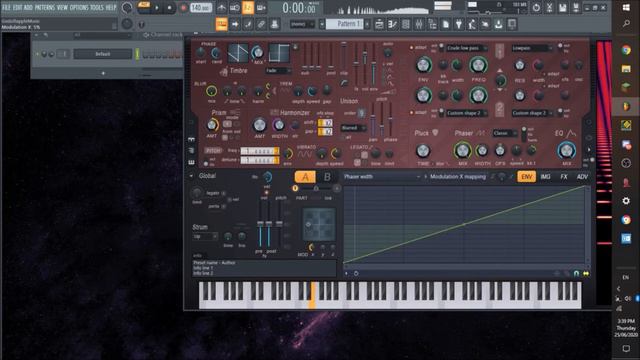The width and height of the screenshot is (640, 360).
Task: Click the render export icon
Action: coord(576,8)
